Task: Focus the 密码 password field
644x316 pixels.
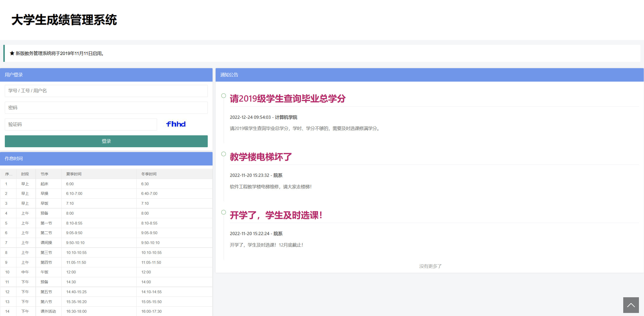Action: [x=106, y=108]
